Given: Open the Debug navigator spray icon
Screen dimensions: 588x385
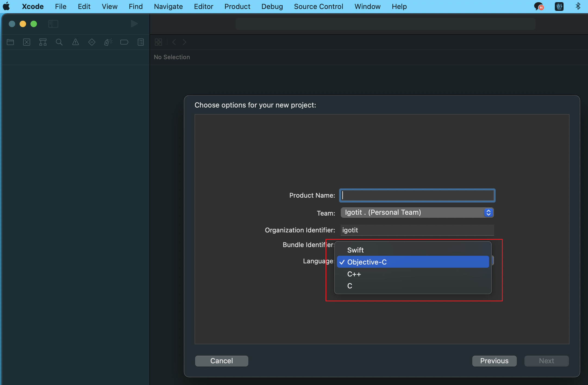Looking at the screenshot, I should click(x=108, y=42).
